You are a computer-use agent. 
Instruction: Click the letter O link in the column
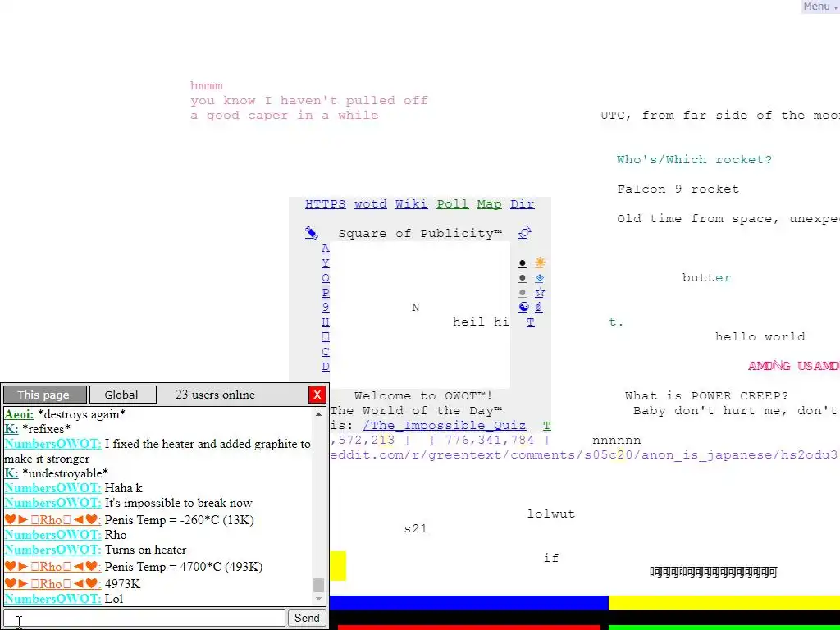point(325,278)
